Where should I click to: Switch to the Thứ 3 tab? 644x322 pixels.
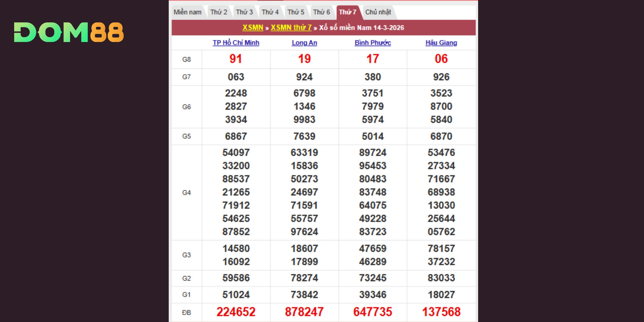pyautogui.click(x=244, y=12)
